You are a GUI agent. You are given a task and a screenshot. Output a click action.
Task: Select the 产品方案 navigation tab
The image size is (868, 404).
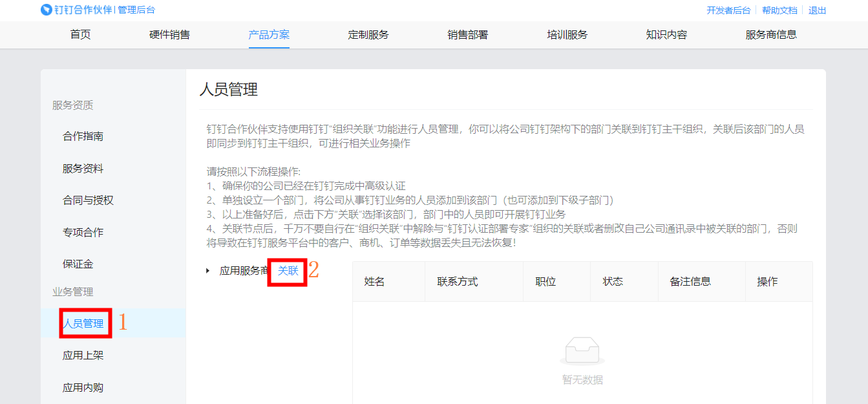(x=269, y=35)
